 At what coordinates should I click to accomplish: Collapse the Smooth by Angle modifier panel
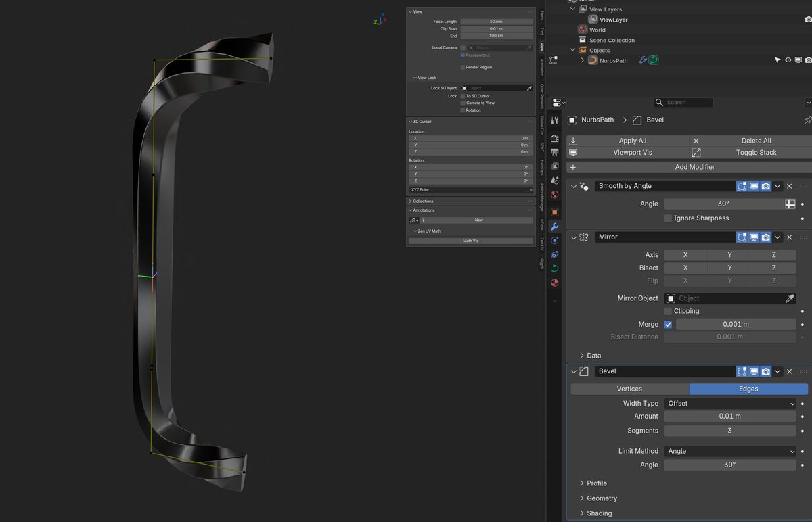(x=574, y=186)
